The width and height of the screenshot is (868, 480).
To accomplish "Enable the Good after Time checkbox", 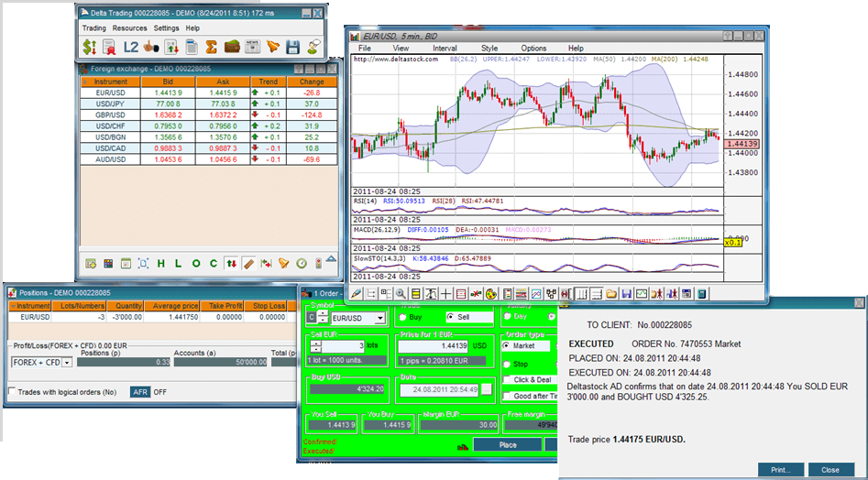I will tap(507, 396).
